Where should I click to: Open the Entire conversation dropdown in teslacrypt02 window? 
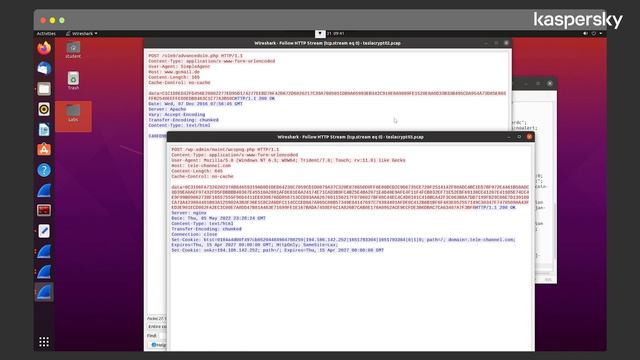click(x=157, y=327)
